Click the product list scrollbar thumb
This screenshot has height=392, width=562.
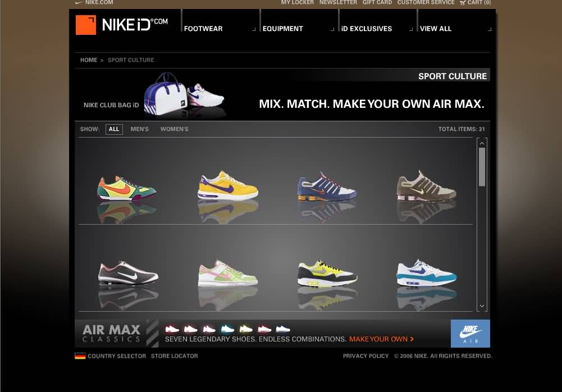pyautogui.click(x=482, y=166)
